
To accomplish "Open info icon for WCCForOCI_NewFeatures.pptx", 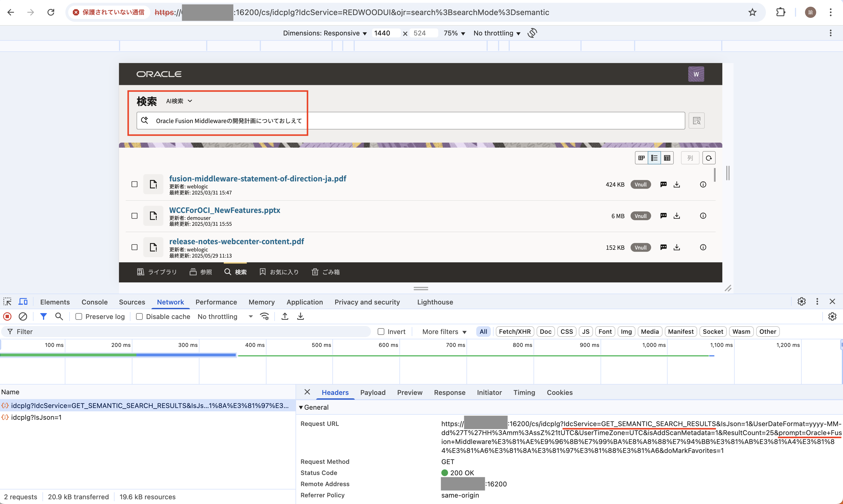I will (703, 216).
